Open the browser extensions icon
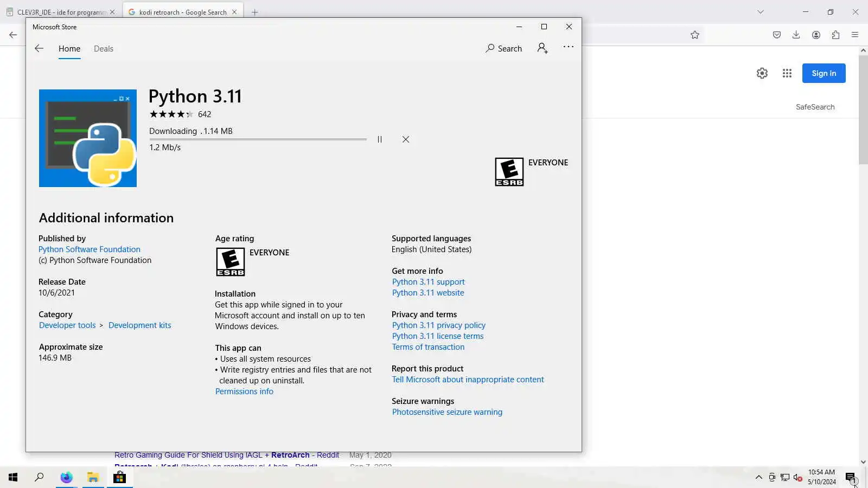The width and height of the screenshot is (868, 488). point(835,35)
